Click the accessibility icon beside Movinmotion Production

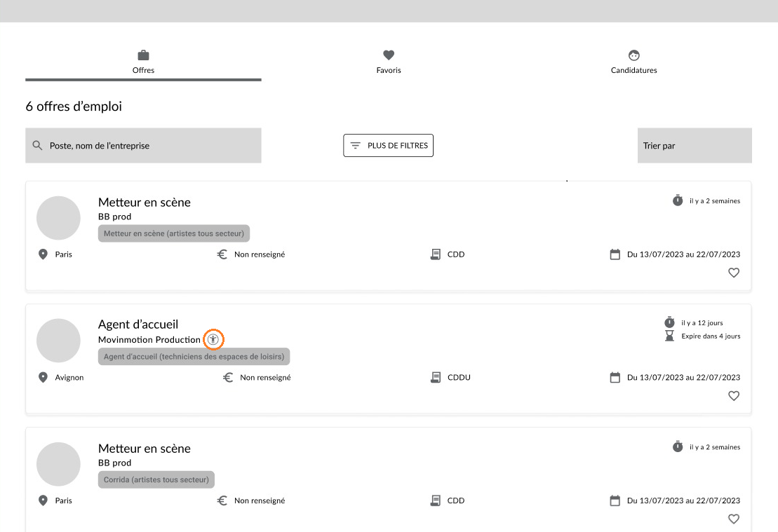click(x=213, y=340)
